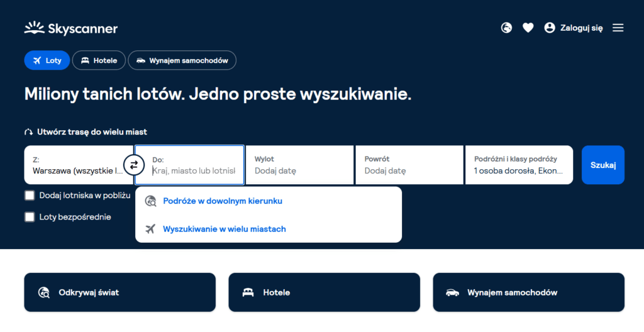This screenshot has height=332, width=644.
Task: Click the Skyscanner logo
Action: point(70,28)
